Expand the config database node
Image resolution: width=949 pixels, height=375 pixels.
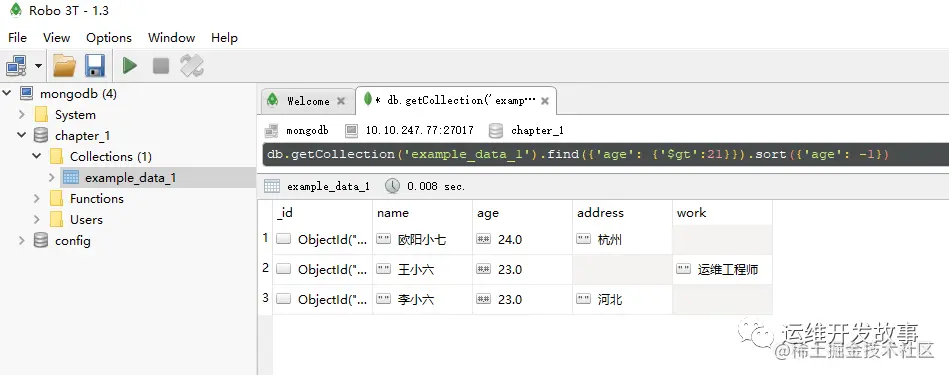point(22,240)
